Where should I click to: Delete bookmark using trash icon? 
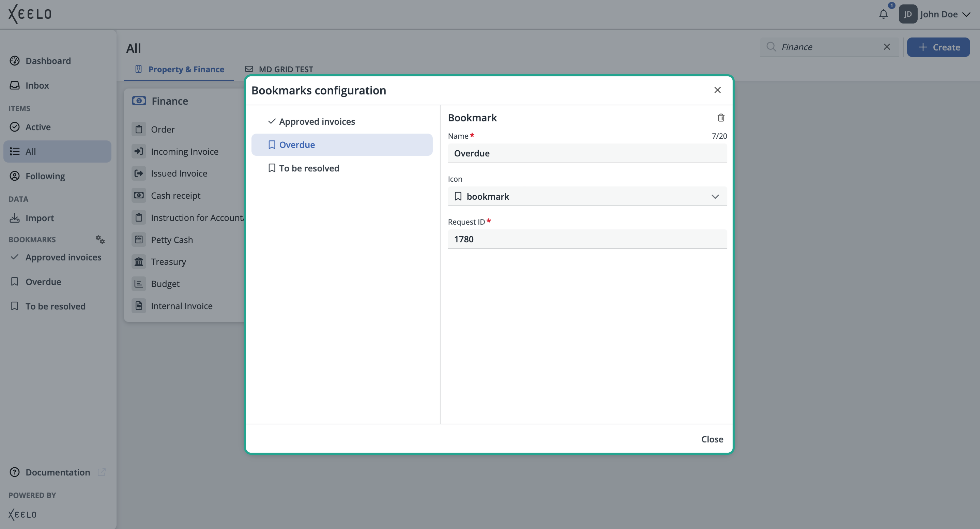721,118
